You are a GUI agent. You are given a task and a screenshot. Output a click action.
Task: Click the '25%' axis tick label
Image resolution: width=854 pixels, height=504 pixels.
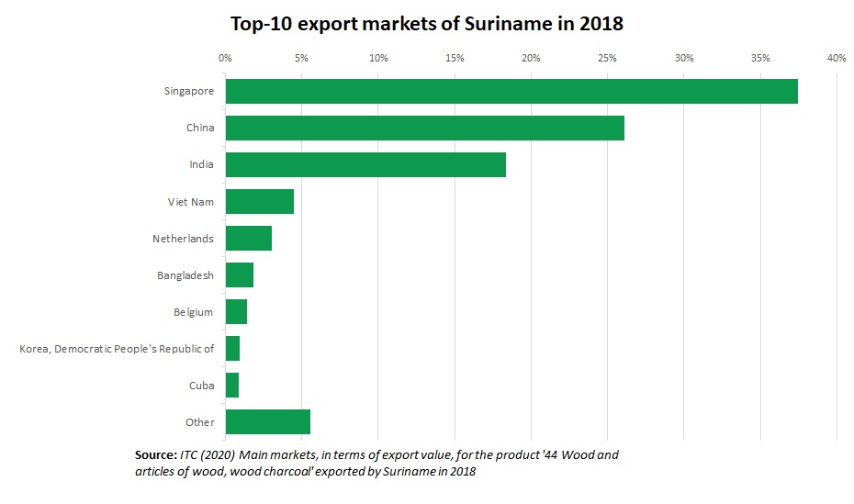coord(607,58)
